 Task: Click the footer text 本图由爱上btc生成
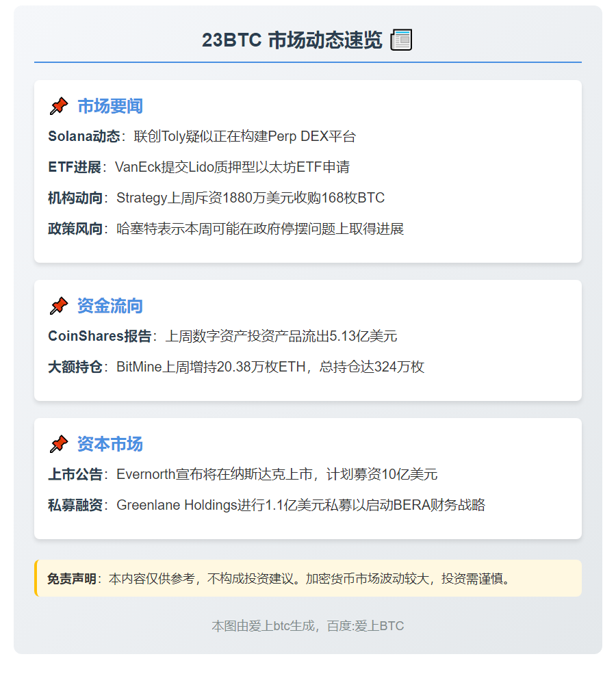pos(307,625)
